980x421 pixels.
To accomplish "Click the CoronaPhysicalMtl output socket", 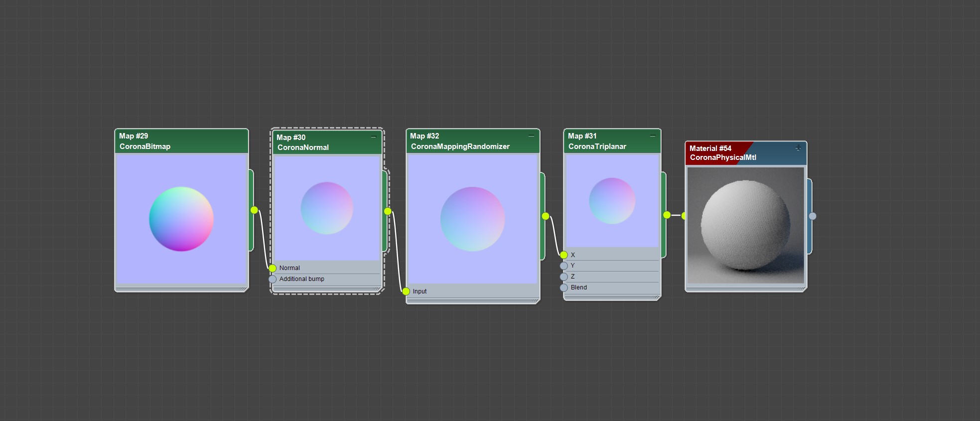I will pos(813,216).
